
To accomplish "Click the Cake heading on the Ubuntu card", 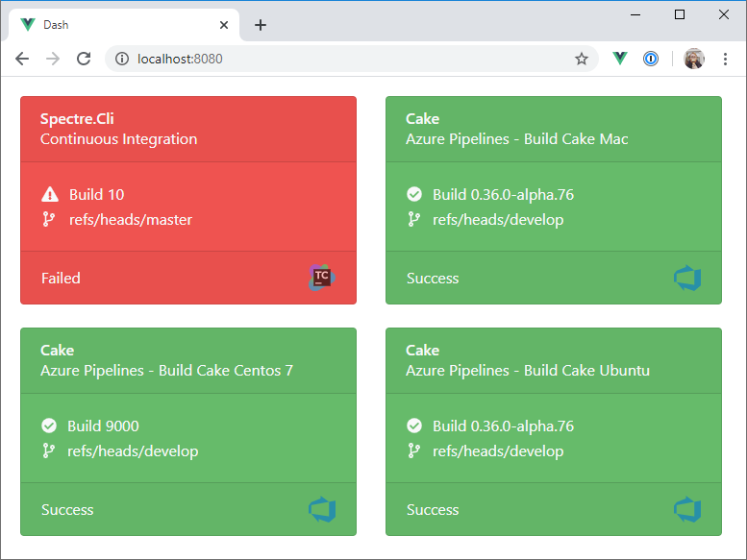I will coord(422,350).
